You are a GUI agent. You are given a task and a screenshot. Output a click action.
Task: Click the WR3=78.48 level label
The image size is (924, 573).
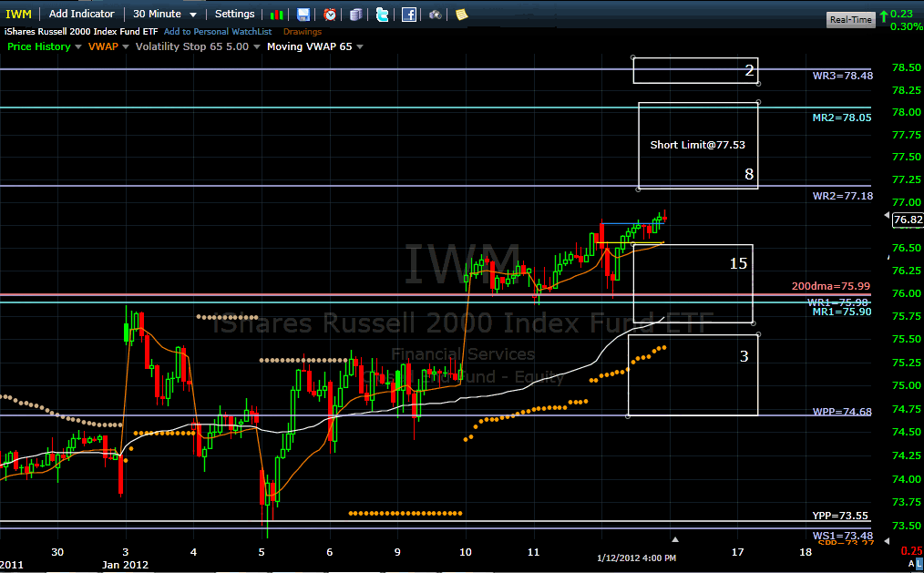(x=843, y=76)
